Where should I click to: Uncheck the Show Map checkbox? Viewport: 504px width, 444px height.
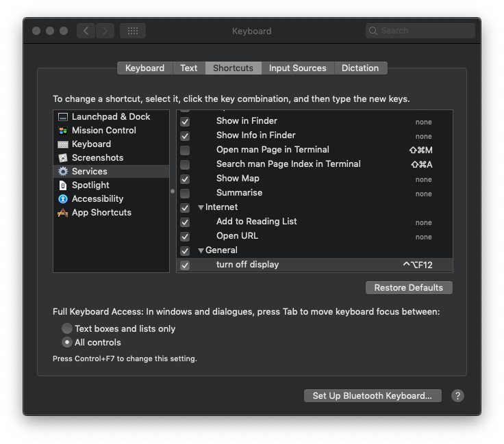pos(185,179)
